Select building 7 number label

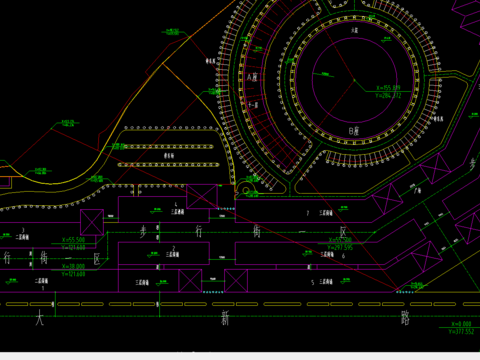tap(308, 213)
